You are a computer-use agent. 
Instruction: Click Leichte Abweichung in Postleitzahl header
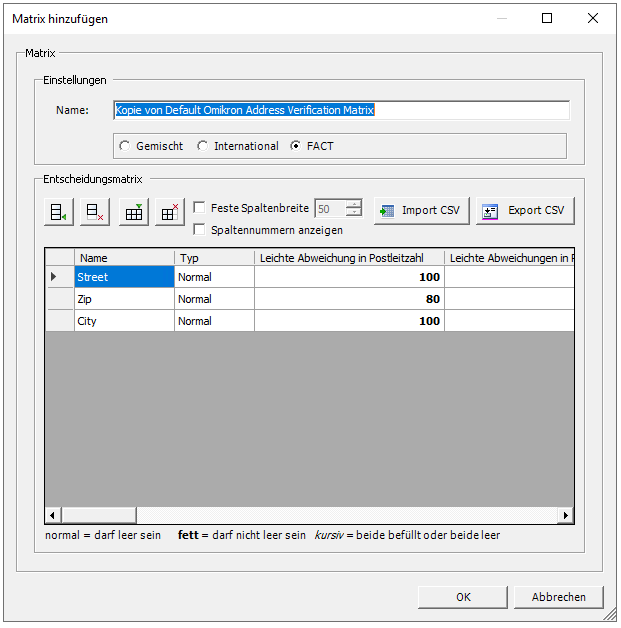pos(349,258)
